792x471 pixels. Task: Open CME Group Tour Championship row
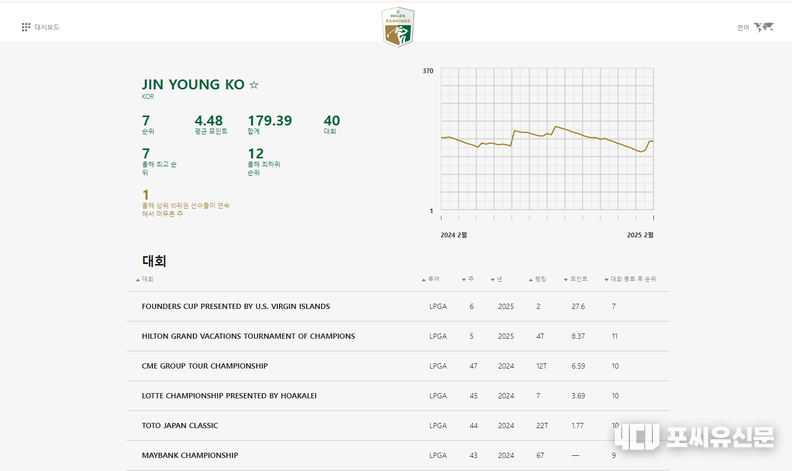point(398,366)
